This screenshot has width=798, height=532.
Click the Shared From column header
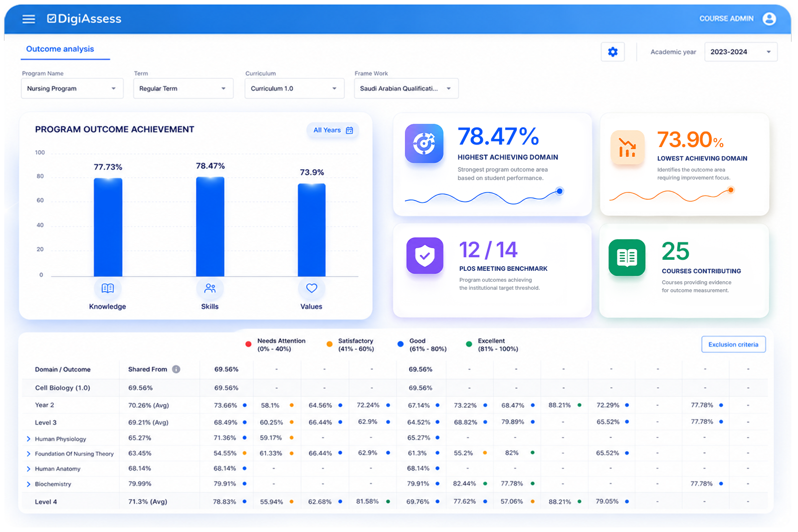coord(148,369)
